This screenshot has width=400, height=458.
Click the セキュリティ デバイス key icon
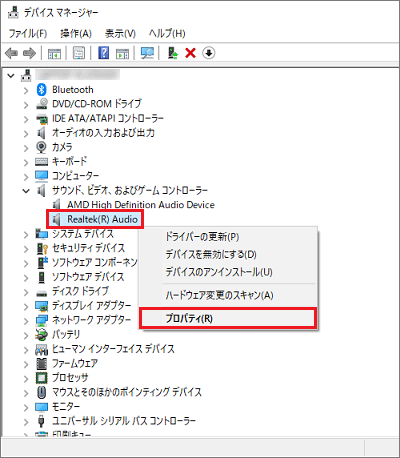pos(42,248)
